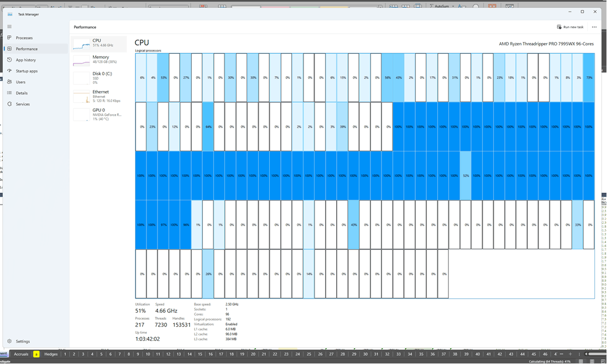
Task: Open the Users page
Action: 35,82
